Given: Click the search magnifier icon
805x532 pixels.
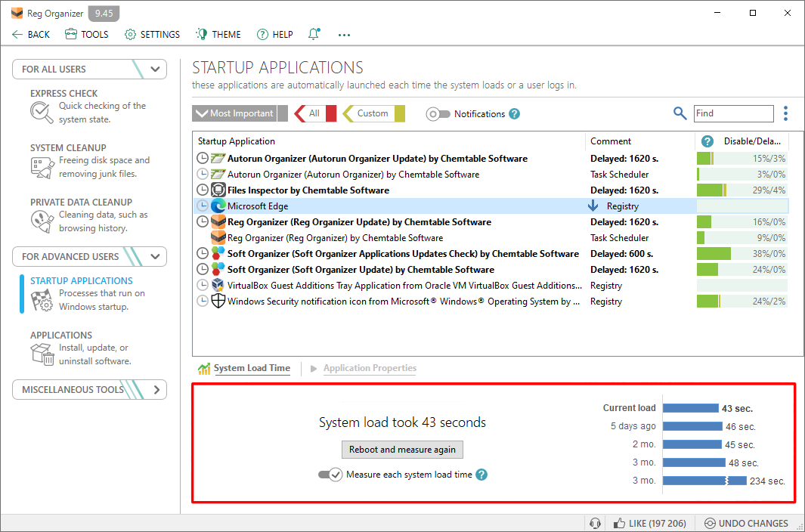Looking at the screenshot, I should coord(680,113).
